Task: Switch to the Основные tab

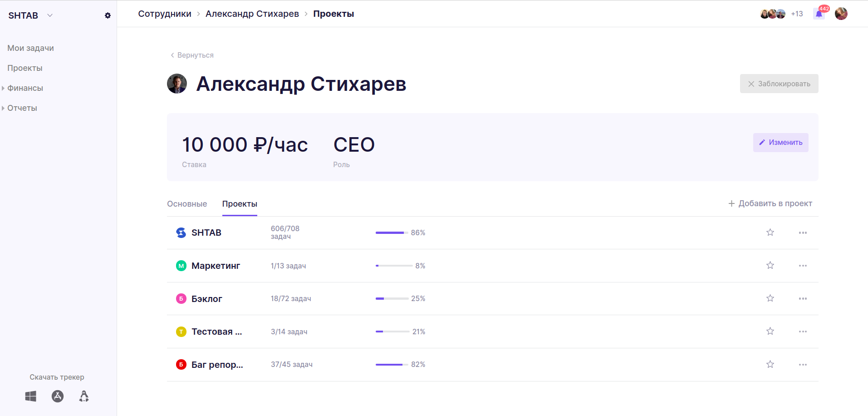Action: click(187, 204)
